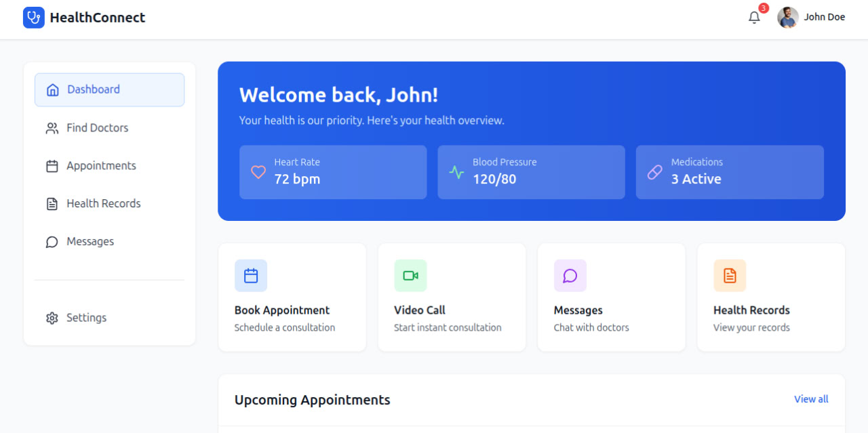Image resolution: width=868 pixels, height=433 pixels.
Task: Click the orange Health Records card icon
Action: 730,275
